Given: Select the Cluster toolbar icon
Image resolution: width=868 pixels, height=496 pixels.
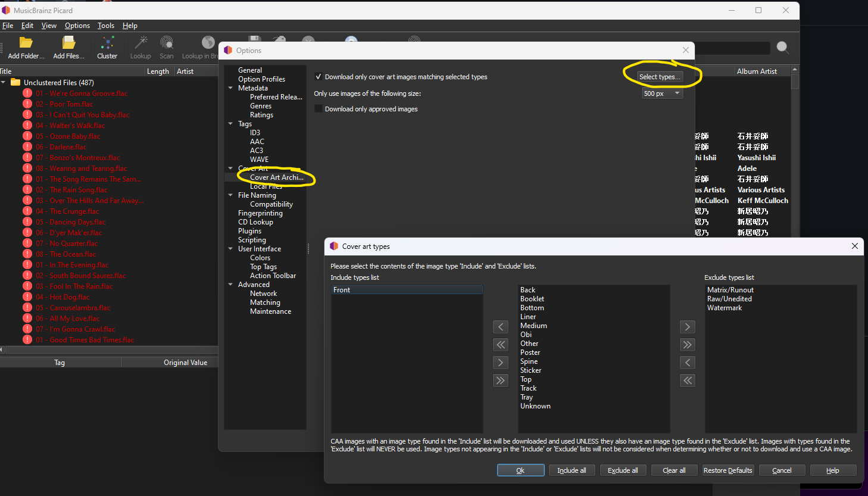Looking at the screenshot, I should [107, 43].
